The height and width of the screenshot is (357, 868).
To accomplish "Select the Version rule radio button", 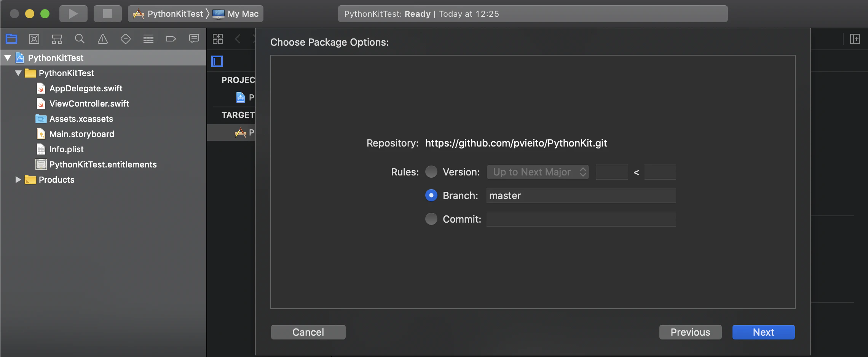I will point(431,172).
